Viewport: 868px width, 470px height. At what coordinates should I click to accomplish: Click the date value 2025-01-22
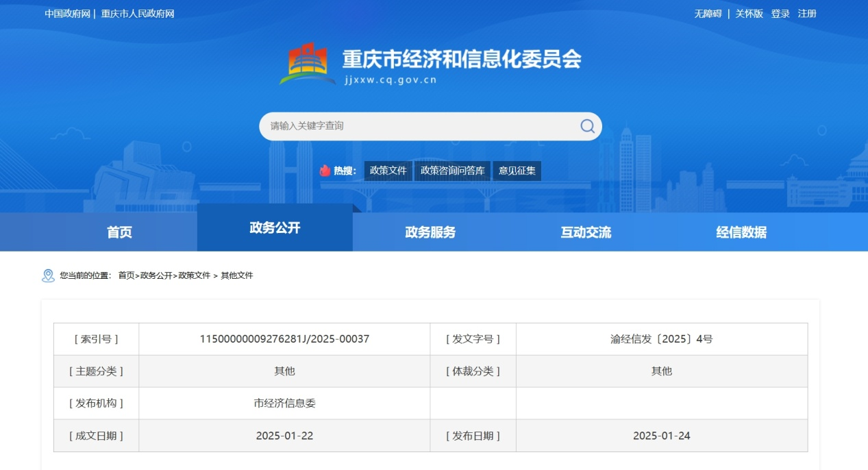click(x=284, y=436)
